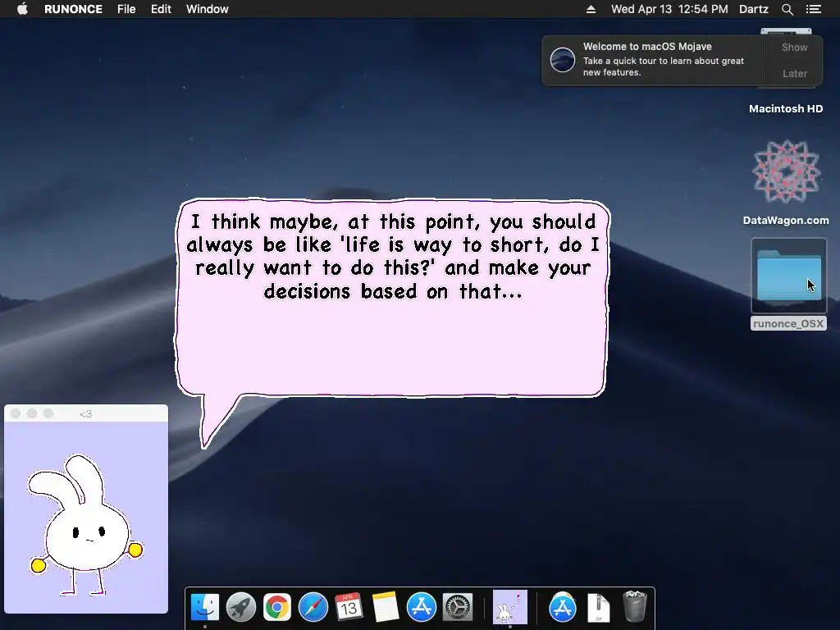The image size is (840, 630).
Task: Open the RUNONCE application menu
Action: (73, 9)
